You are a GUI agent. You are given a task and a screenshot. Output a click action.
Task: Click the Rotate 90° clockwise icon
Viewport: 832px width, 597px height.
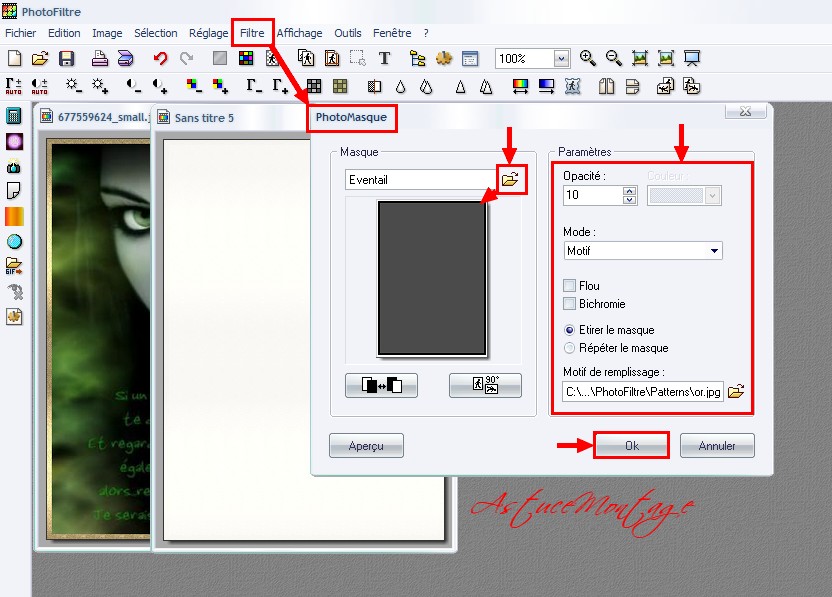tap(692, 86)
